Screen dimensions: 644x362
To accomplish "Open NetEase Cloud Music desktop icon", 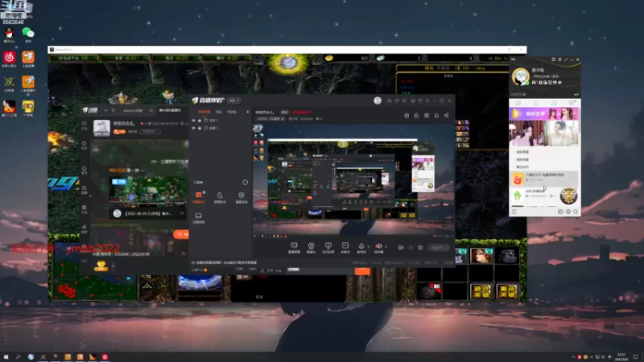I will click(9, 59).
